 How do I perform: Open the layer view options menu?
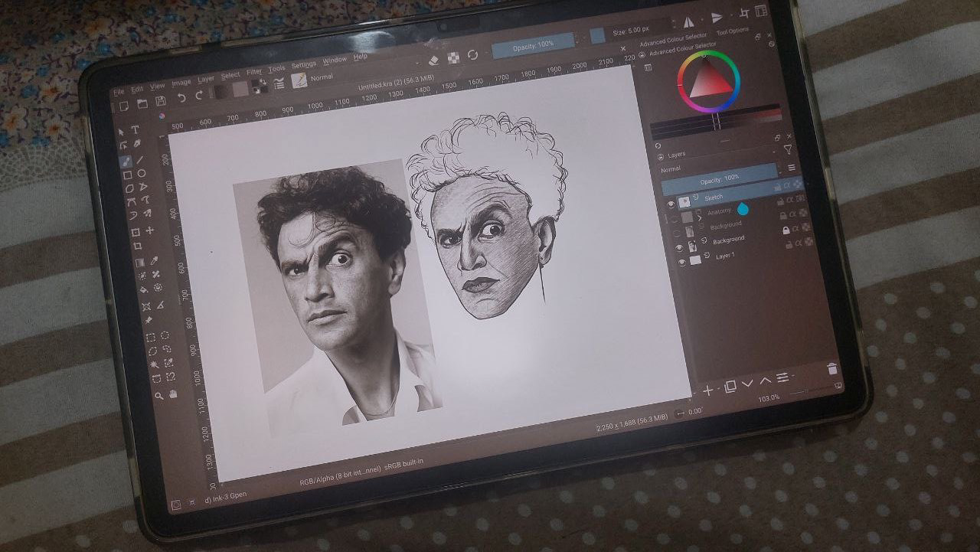pyautogui.click(x=792, y=168)
